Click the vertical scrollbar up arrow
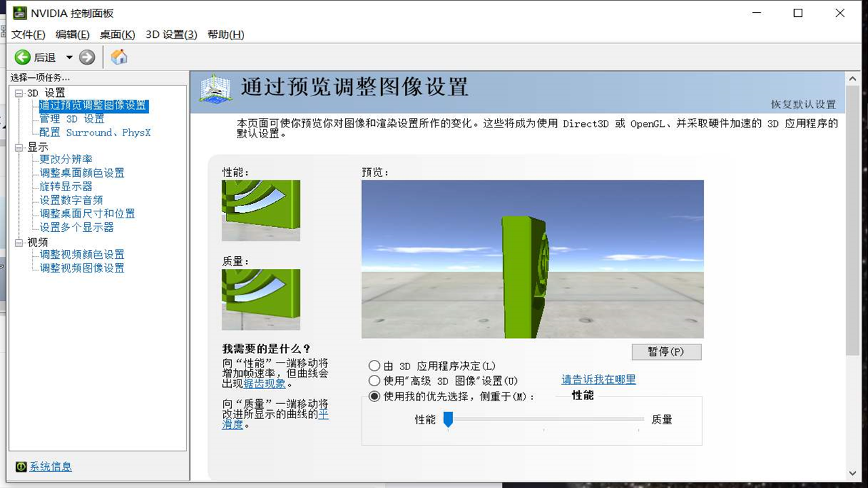Image resolution: width=868 pixels, height=488 pixels. point(853,79)
